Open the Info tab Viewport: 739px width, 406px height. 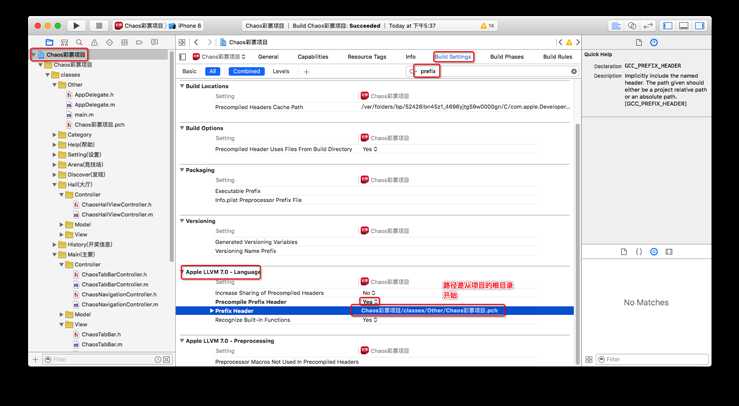(411, 57)
